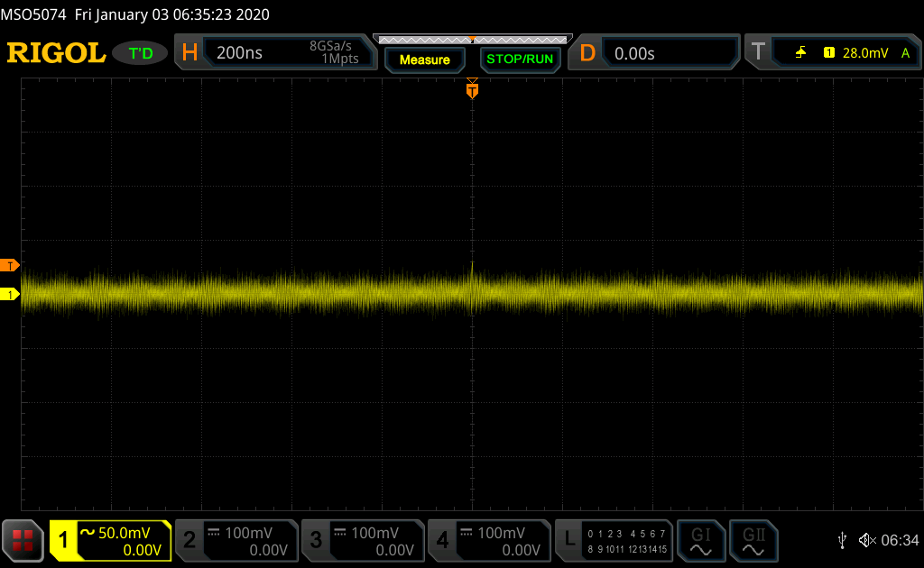Click the T trigger letter icon

(x=758, y=52)
